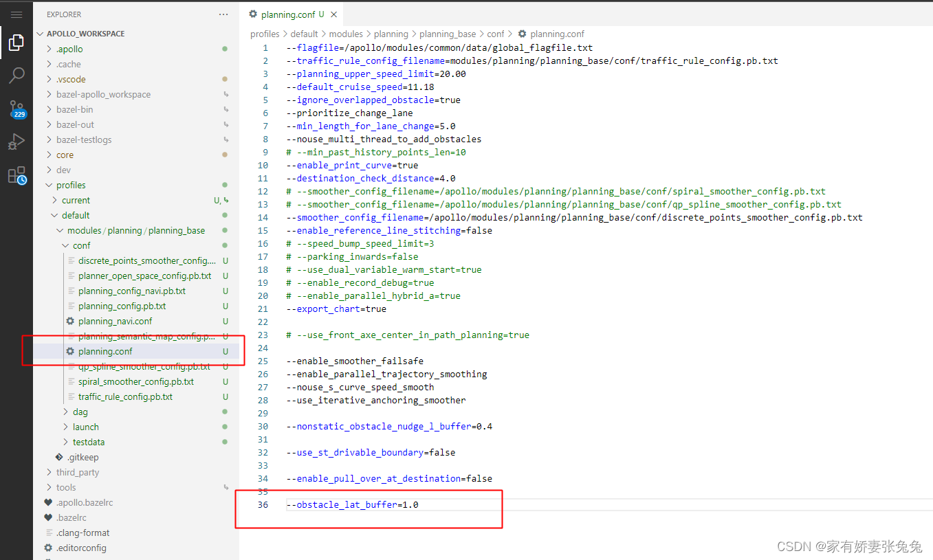
Task: Open Source Control view with 229 badge
Action: tap(17, 109)
